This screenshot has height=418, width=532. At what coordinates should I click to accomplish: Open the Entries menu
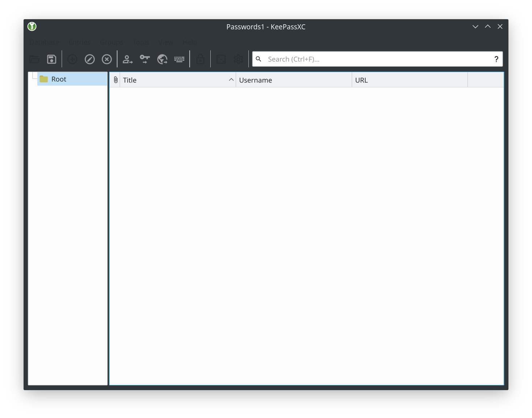click(79, 42)
